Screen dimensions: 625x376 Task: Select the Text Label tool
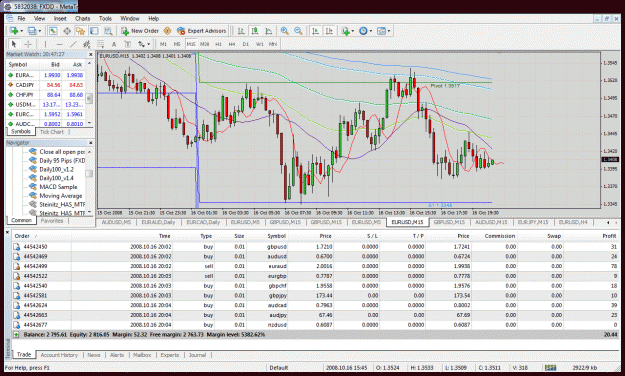[128, 44]
